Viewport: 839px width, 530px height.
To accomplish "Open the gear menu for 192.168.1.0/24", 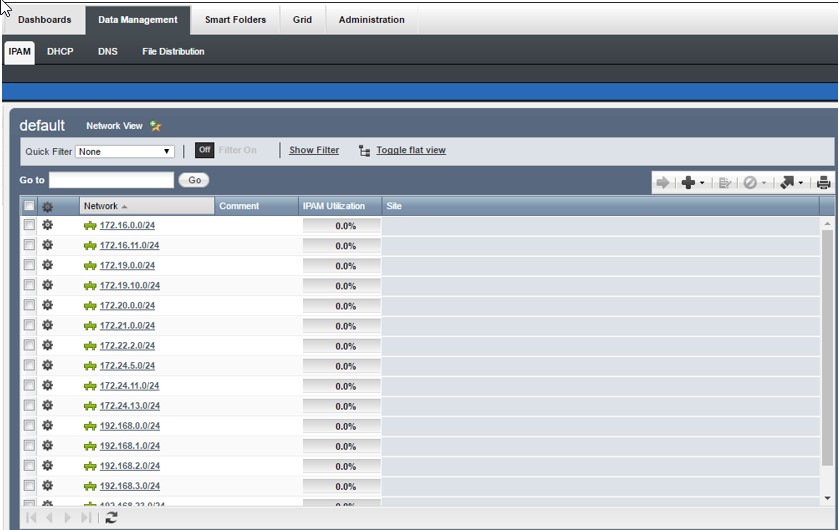I will (x=47, y=445).
